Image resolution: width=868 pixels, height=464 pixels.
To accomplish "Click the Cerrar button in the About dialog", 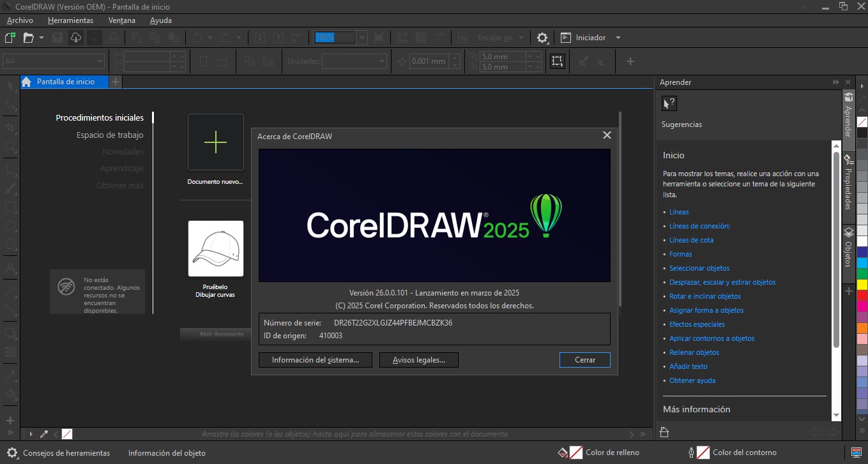I will [584, 359].
